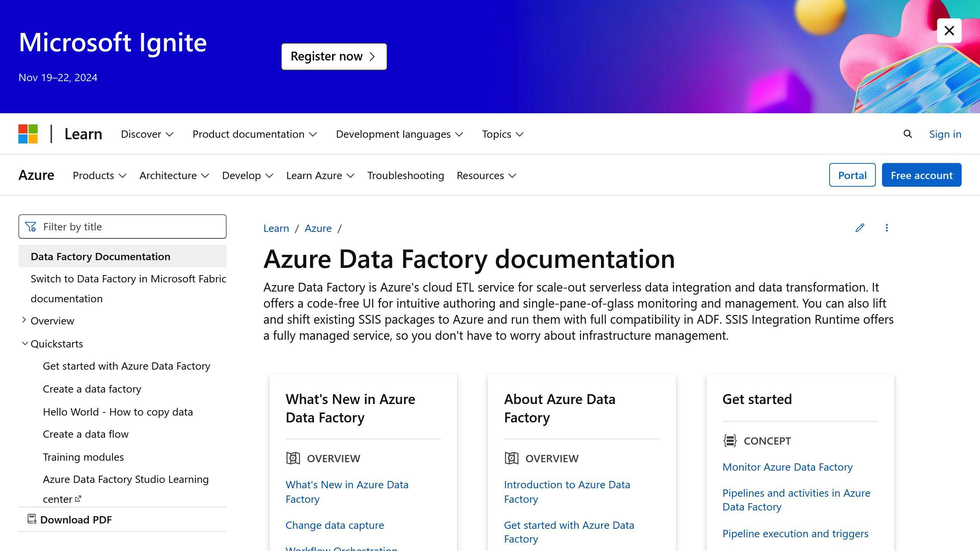Open Training modules in sidebar
Viewport: 980px width, 551px height.
[x=83, y=457]
